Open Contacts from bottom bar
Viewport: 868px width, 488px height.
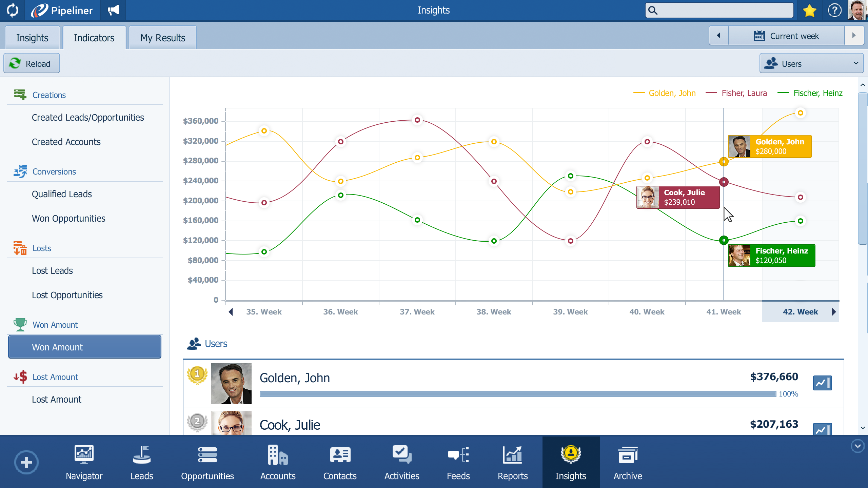point(340,462)
